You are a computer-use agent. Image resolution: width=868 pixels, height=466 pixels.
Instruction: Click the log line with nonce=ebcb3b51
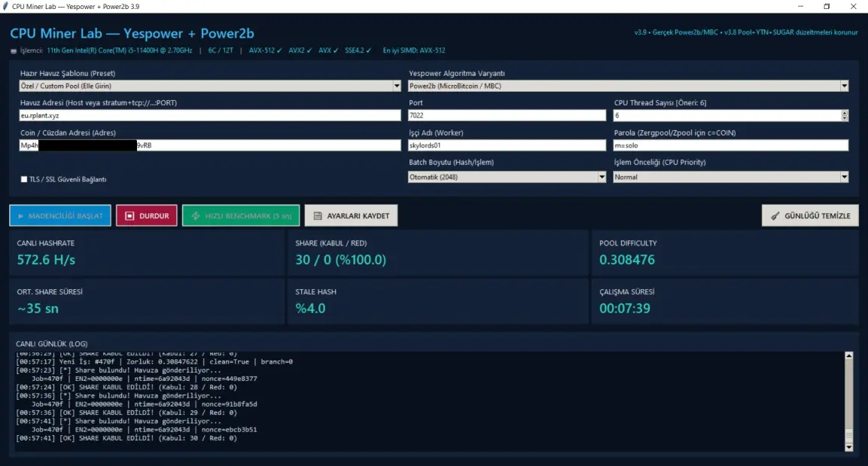(x=144, y=429)
